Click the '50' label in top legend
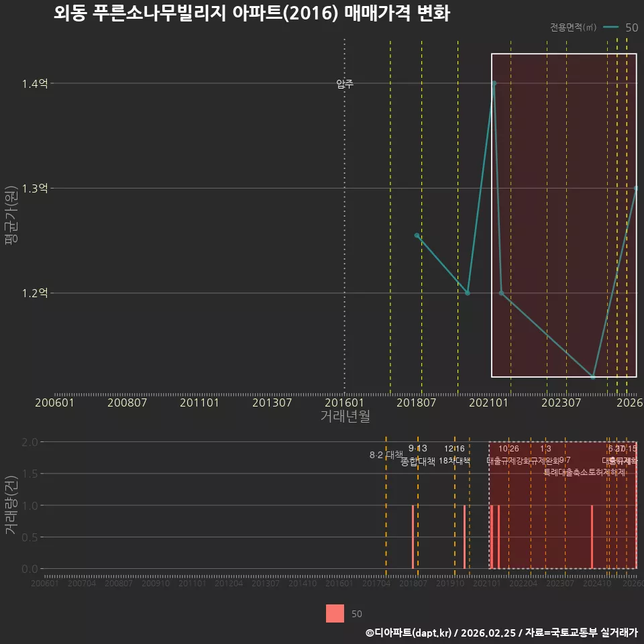The width and height of the screenshot is (644, 644). tap(632, 28)
